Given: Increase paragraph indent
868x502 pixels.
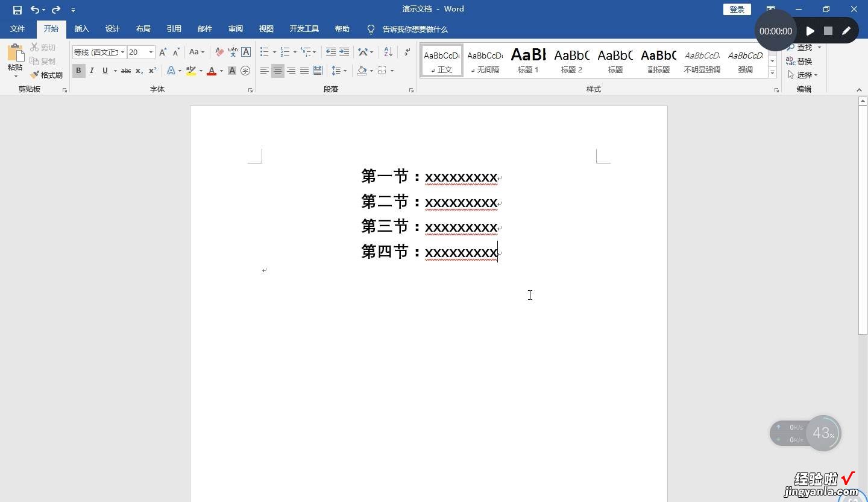Looking at the screenshot, I should coord(344,52).
